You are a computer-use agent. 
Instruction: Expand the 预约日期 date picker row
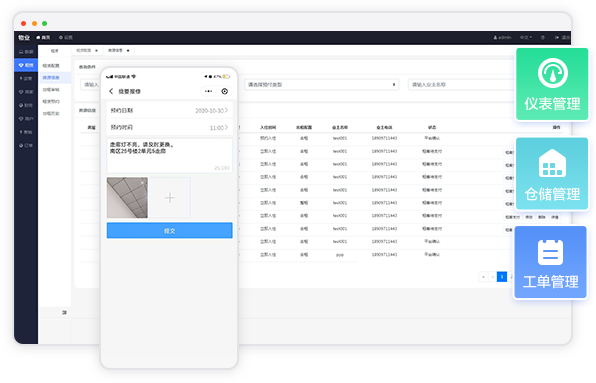[170, 111]
